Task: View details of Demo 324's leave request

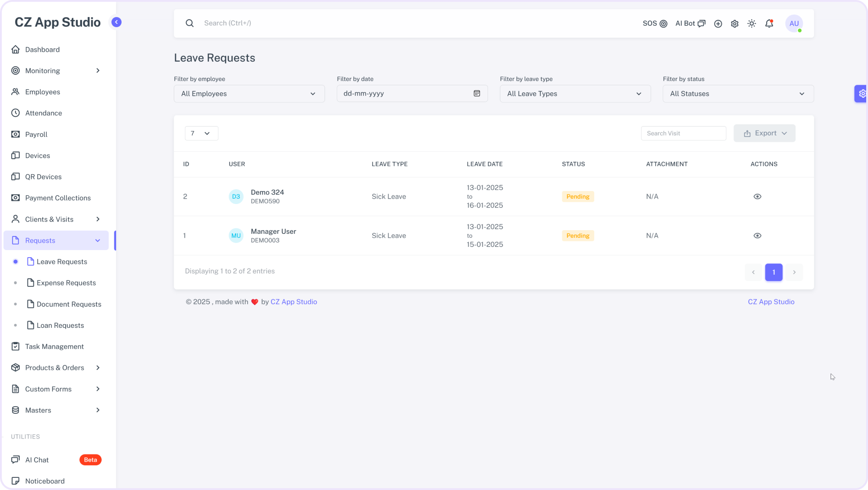Action: [x=757, y=196]
